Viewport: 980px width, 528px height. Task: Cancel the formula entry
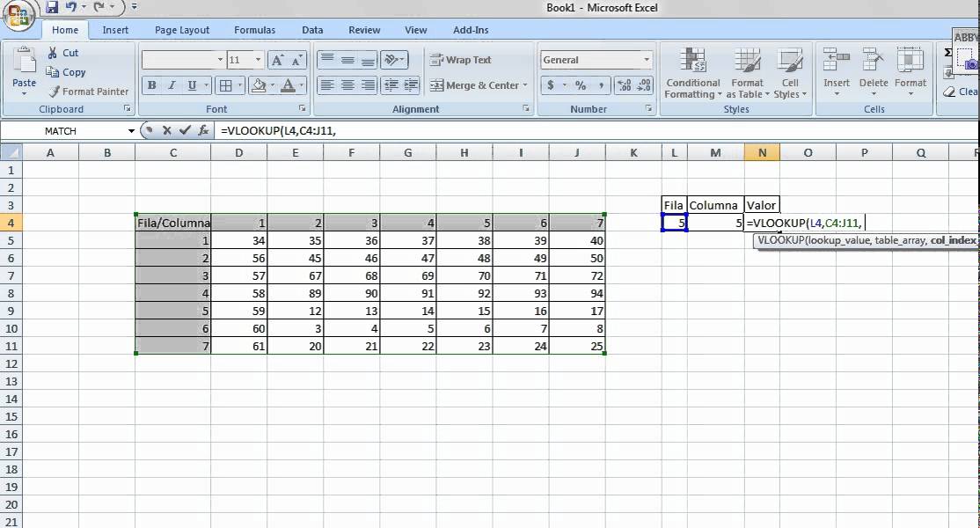coord(167,130)
